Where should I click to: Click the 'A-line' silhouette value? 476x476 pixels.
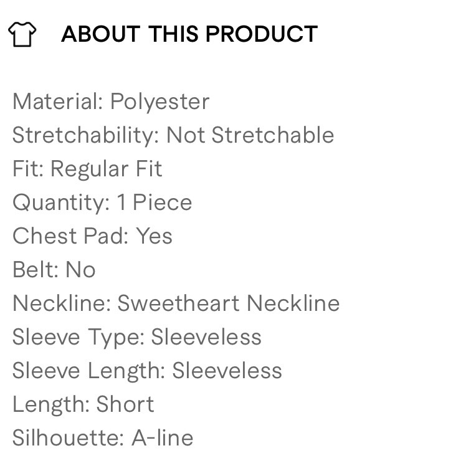coord(163,438)
